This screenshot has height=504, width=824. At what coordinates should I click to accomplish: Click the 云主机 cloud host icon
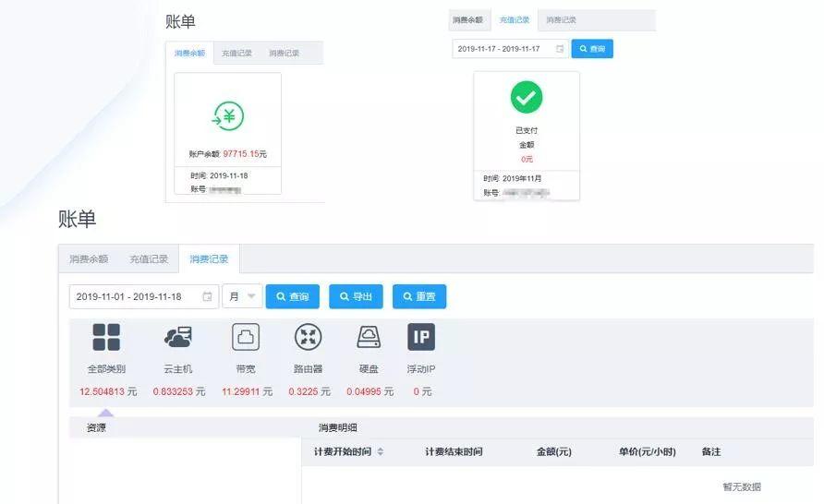(x=177, y=337)
